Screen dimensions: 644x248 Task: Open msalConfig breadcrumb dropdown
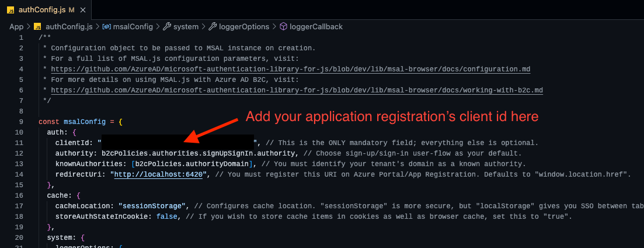pos(133,27)
